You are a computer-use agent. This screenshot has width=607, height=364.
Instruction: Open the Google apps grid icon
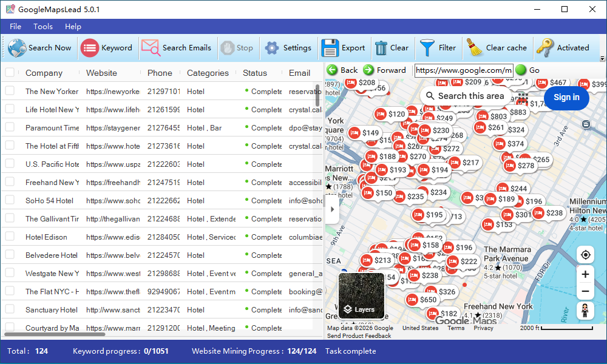[x=522, y=96]
